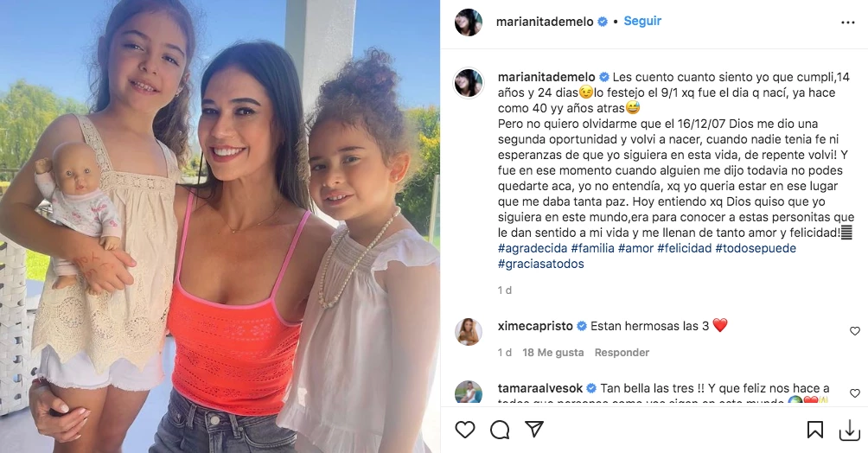The image size is (868, 453).
Task: Open the #todosepuede hashtag
Action: coord(756,248)
